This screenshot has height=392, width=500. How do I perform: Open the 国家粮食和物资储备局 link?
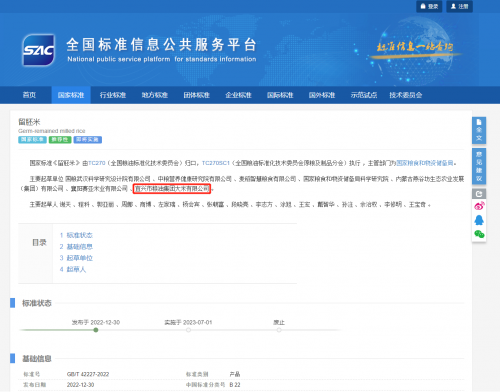tap(425, 163)
